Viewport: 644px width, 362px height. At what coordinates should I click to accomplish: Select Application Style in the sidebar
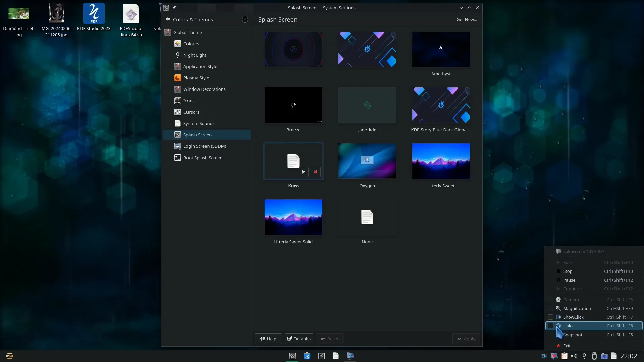point(207,66)
